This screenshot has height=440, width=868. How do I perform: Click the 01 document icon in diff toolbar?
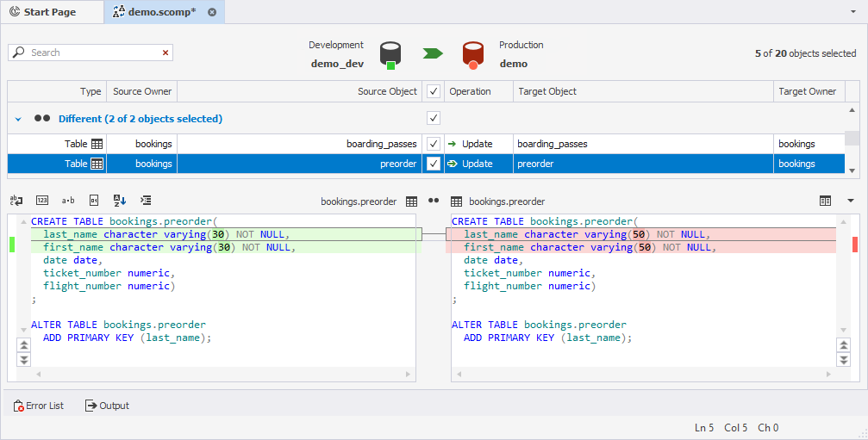[94, 200]
